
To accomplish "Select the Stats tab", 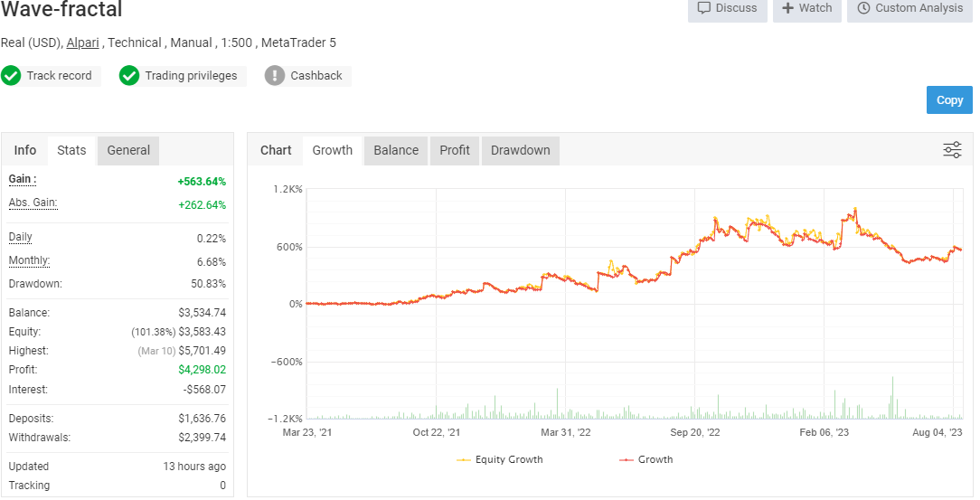I will (x=71, y=151).
